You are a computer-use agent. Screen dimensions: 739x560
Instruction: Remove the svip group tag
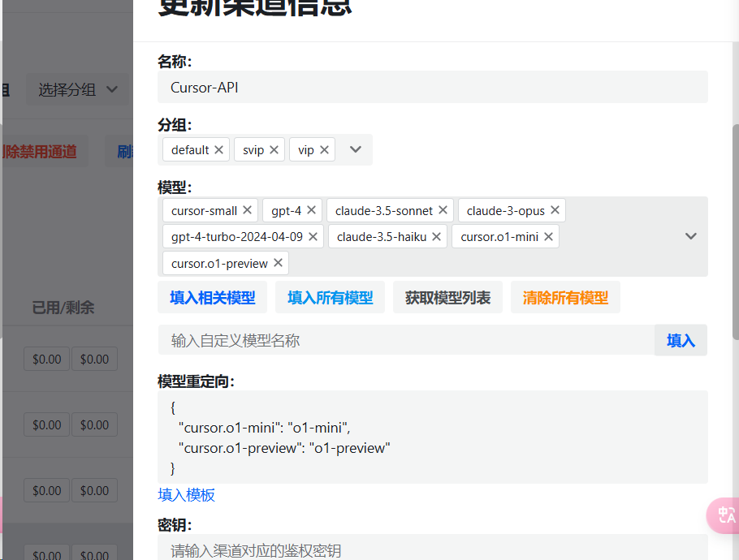click(x=274, y=150)
